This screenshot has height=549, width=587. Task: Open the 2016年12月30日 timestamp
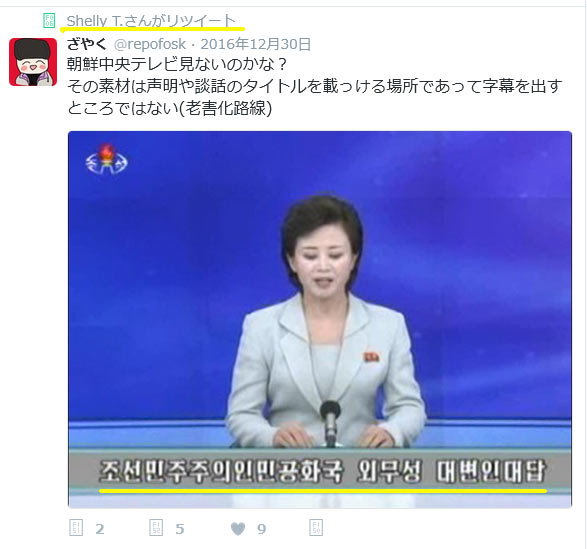(256, 44)
